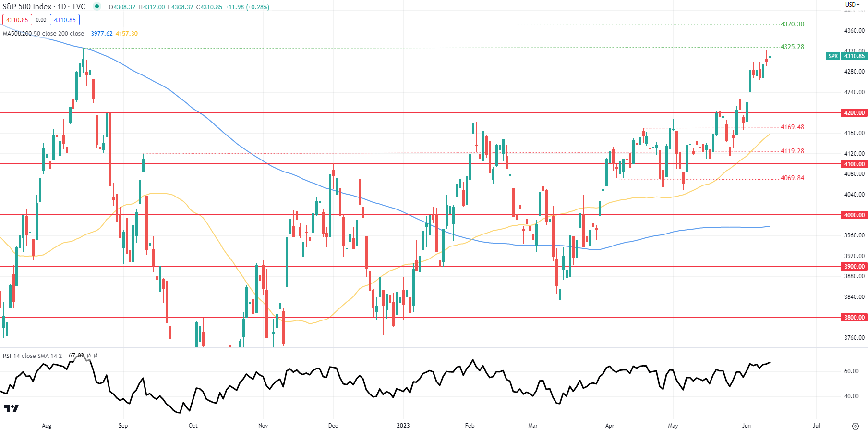Click the Feb label on time axis
Image resolution: width=868 pixels, height=431 pixels.
click(x=470, y=426)
